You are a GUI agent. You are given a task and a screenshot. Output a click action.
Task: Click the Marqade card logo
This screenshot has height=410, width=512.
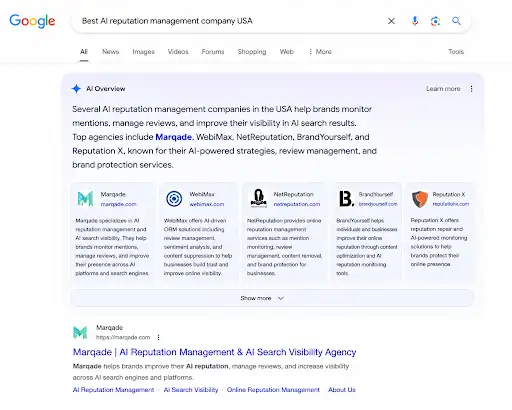click(x=85, y=199)
